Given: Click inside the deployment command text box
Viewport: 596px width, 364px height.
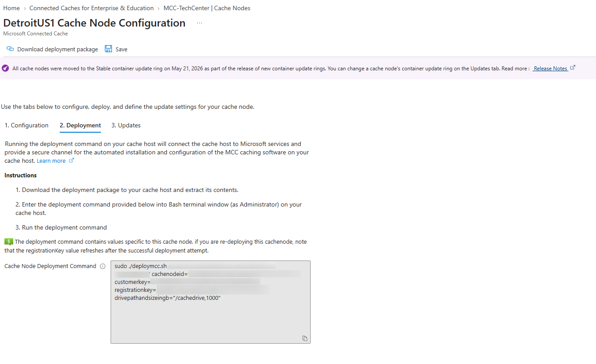Looking at the screenshot, I should click(211, 302).
